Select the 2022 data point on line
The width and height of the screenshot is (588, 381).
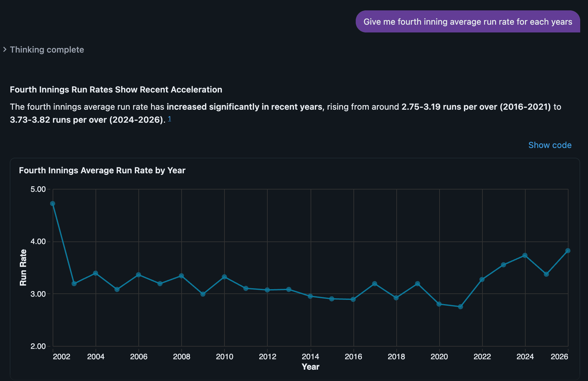click(482, 279)
